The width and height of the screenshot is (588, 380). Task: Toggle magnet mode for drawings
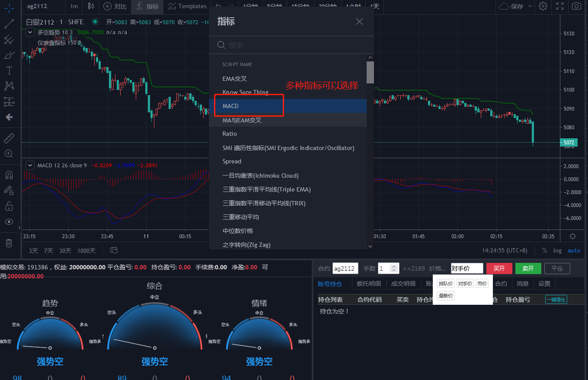[9, 175]
